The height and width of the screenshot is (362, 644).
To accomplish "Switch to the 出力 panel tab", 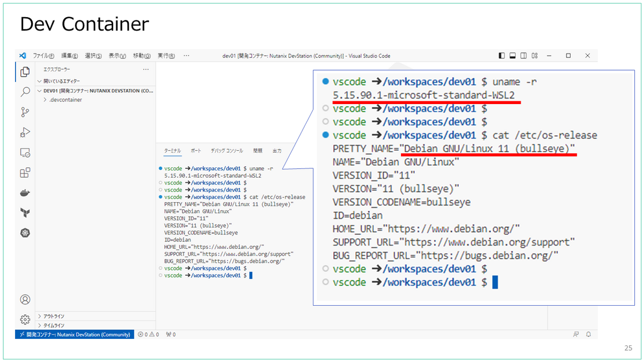I will coord(277,151).
